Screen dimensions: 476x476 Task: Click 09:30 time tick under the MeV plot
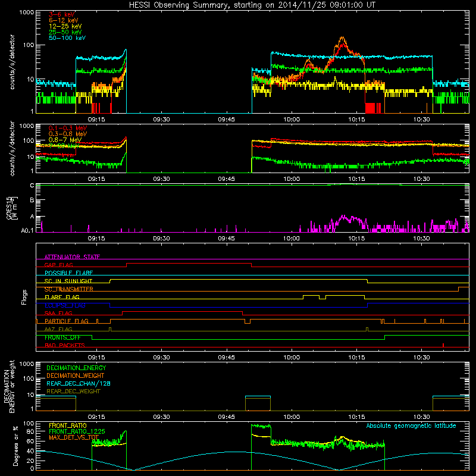click(161, 179)
